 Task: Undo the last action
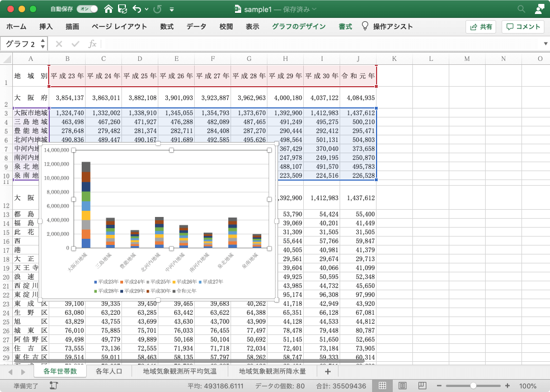click(x=137, y=9)
